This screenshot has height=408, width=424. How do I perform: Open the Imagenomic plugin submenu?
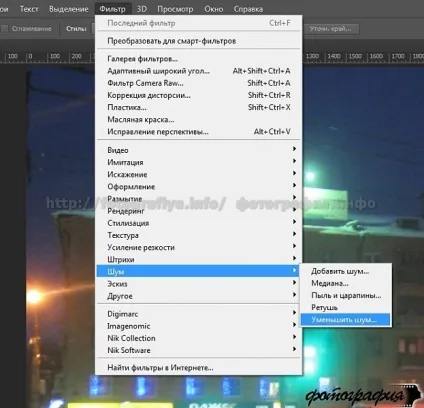[x=199, y=326]
